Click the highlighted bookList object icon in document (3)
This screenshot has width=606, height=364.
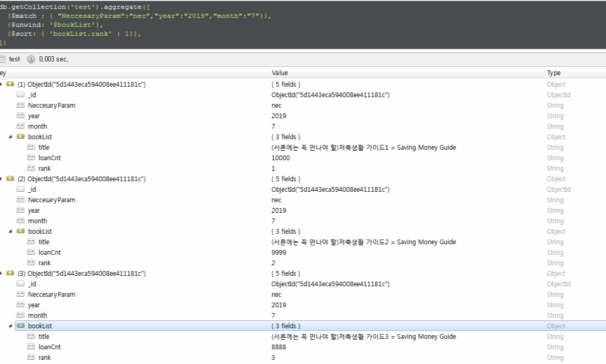pos(20,326)
